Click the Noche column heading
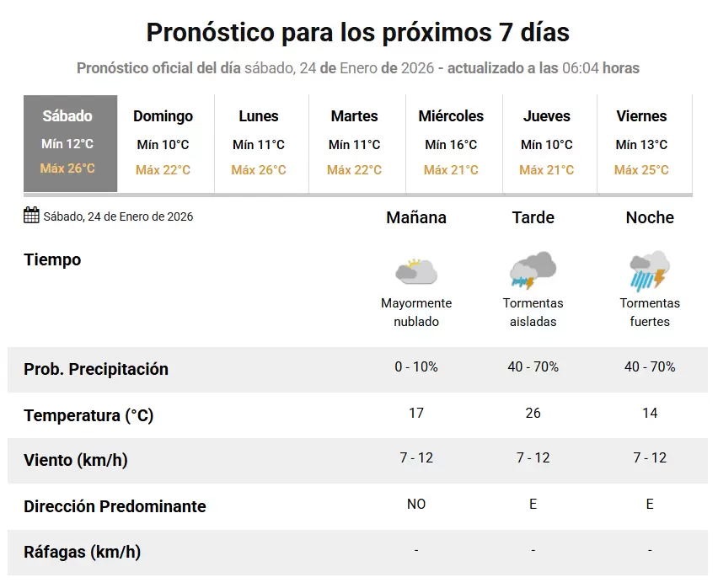The image size is (718, 588). [650, 217]
